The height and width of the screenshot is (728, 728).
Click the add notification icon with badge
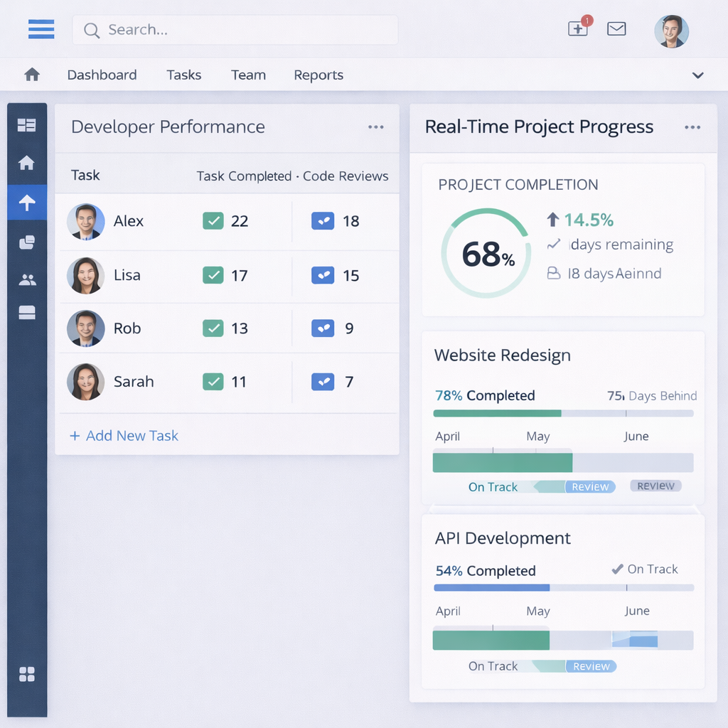[x=578, y=28]
